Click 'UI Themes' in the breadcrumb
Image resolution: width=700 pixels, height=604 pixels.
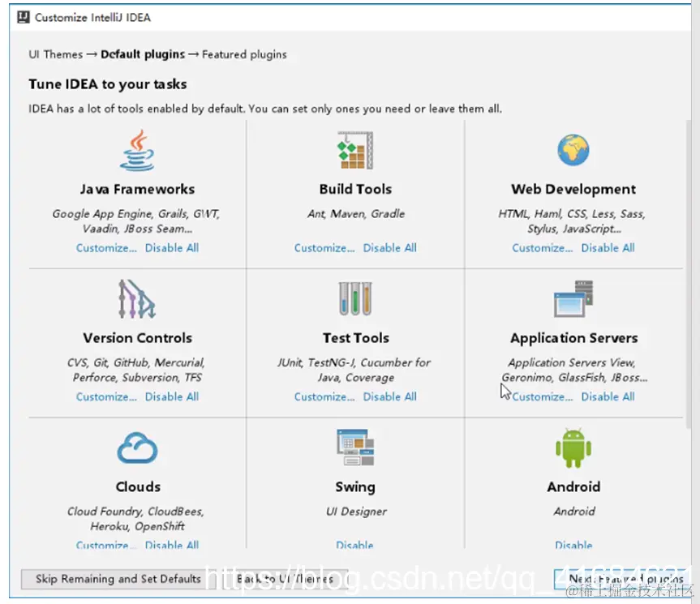pyautogui.click(x=56, y=54)
